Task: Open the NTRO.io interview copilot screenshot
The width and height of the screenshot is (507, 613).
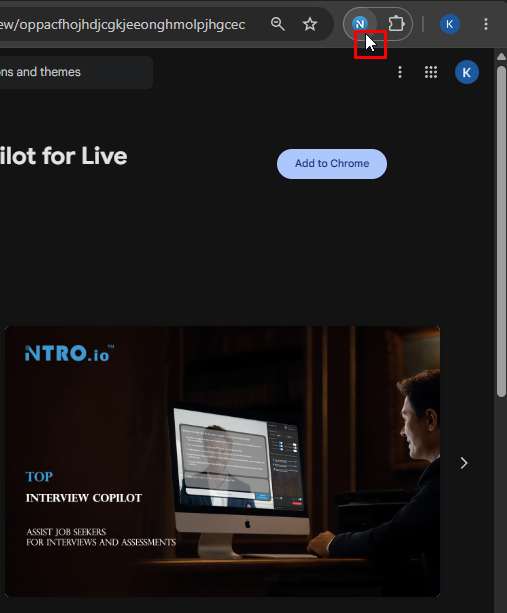Action: tap(222, 461)
